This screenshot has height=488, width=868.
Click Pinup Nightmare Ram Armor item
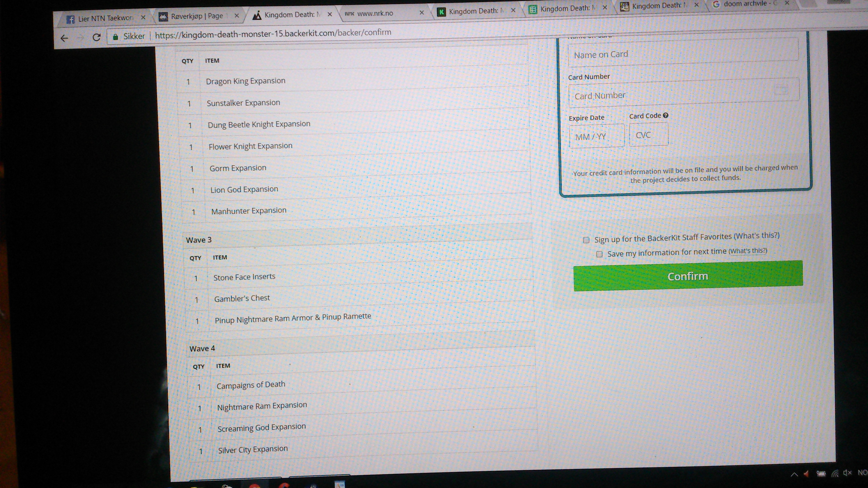293,318
